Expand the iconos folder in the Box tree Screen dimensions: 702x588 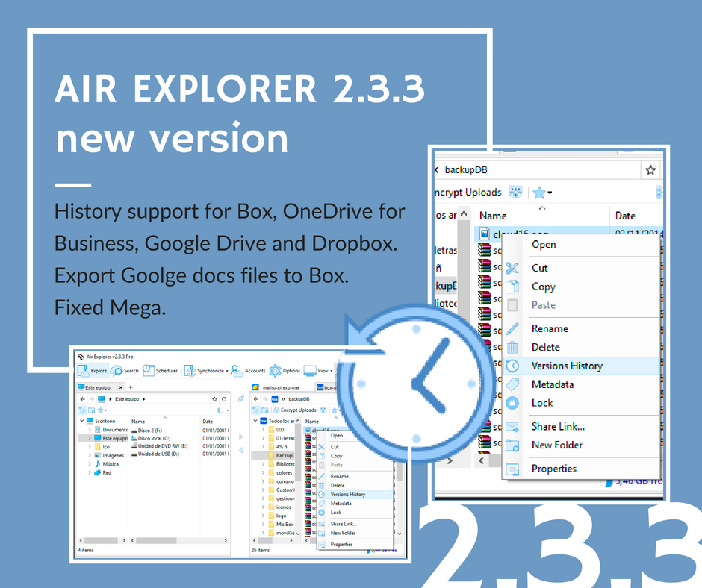pos(263,507)
